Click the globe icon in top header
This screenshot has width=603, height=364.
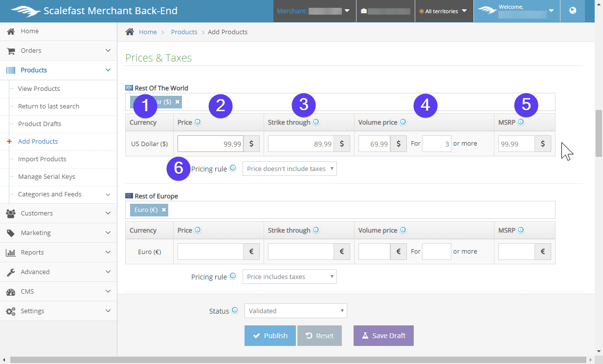click(573, 11)
